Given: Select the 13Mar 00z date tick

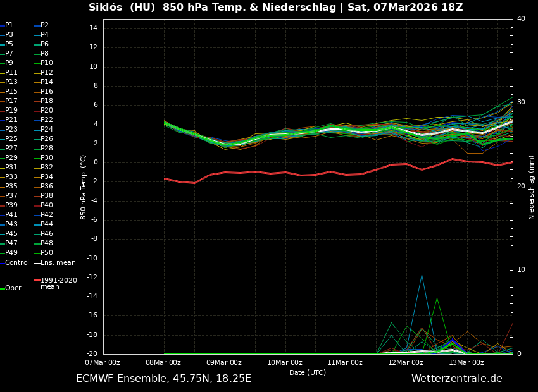Looking at the screenshot, I should click(466, 363).
